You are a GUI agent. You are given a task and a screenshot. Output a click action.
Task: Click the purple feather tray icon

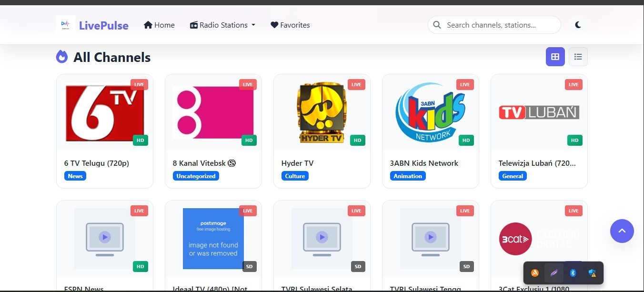554,273
